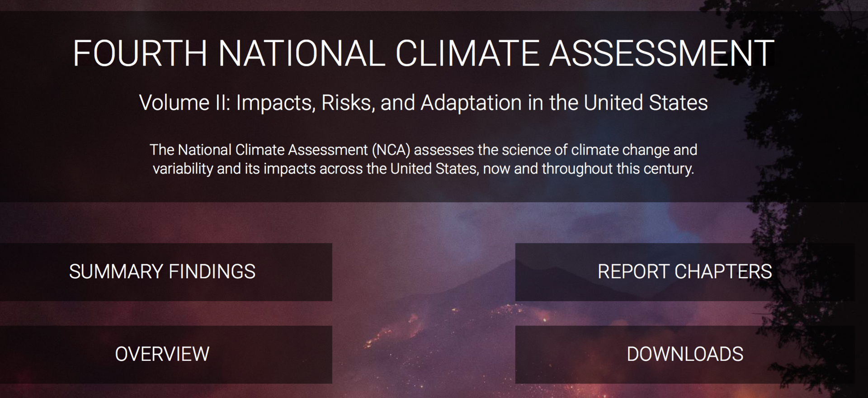Viewport: 868px width, 398px height.
Task: Click the first line of the NCA description
Action: click(423, 150)
